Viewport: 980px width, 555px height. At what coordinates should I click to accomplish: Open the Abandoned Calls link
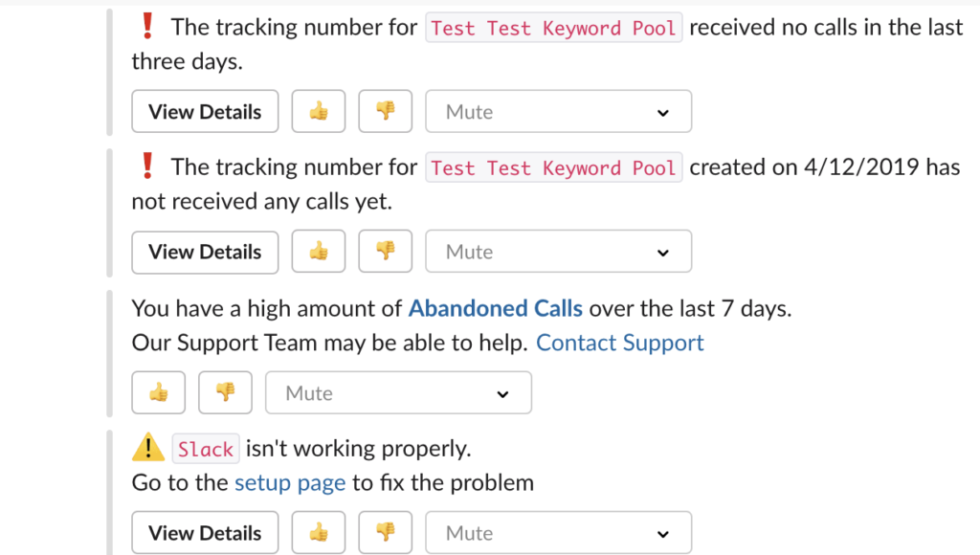point(495,308)
